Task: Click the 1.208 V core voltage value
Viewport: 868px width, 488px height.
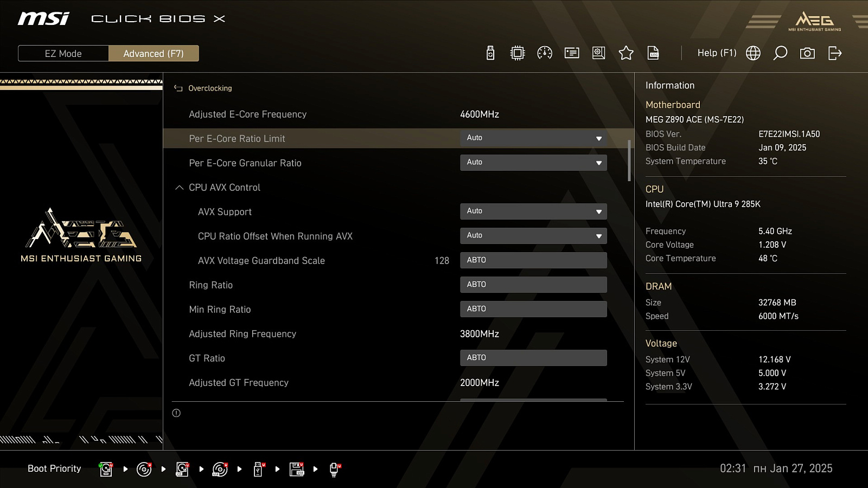Action: [773, 245]
